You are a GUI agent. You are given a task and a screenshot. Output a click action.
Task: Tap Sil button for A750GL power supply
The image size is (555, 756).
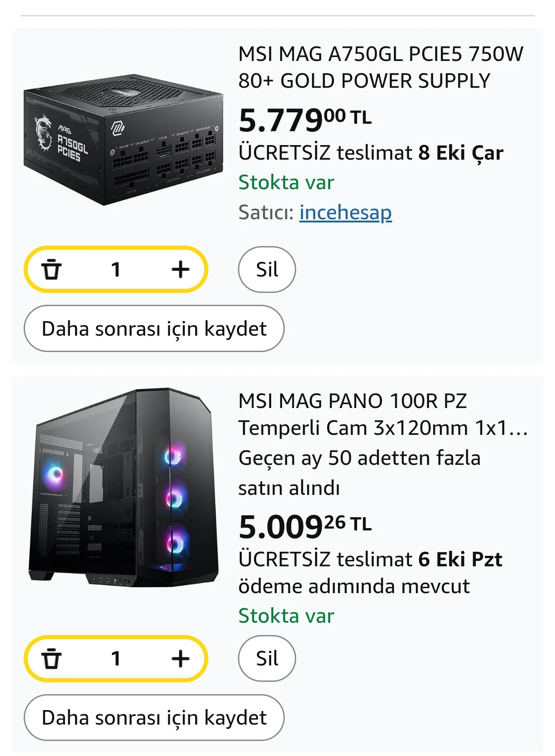[x=267, y=269]
